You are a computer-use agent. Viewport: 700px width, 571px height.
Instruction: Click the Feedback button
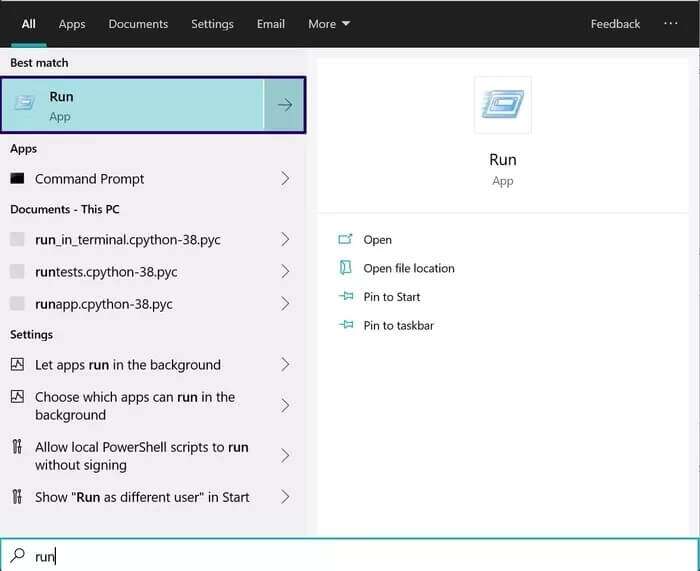pos(615,24)
